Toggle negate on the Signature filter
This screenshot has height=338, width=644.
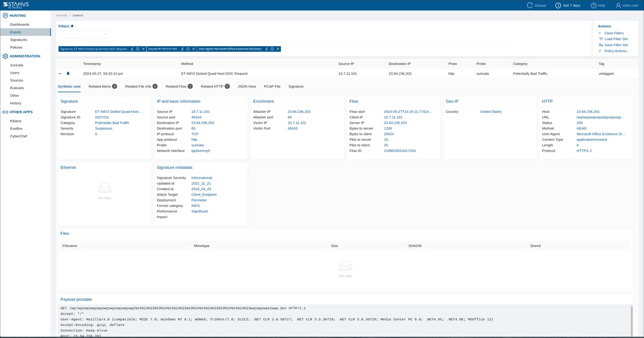138,49
